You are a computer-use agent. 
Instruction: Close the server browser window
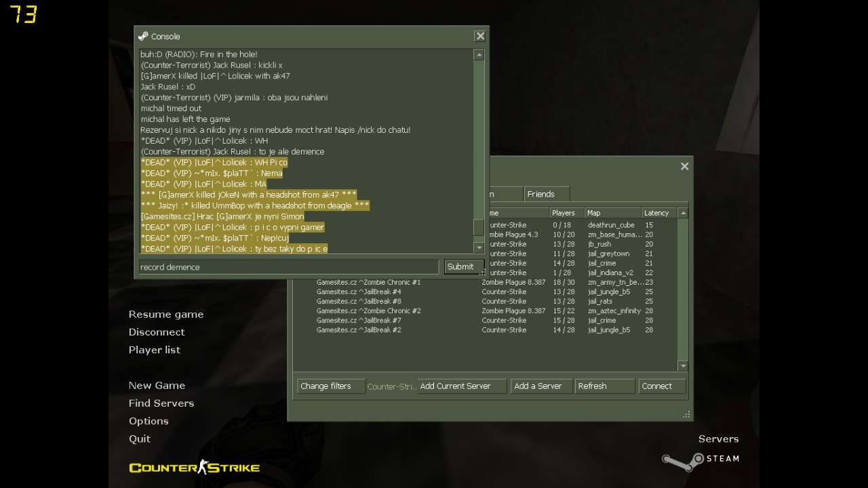click(x=684, y=166)
